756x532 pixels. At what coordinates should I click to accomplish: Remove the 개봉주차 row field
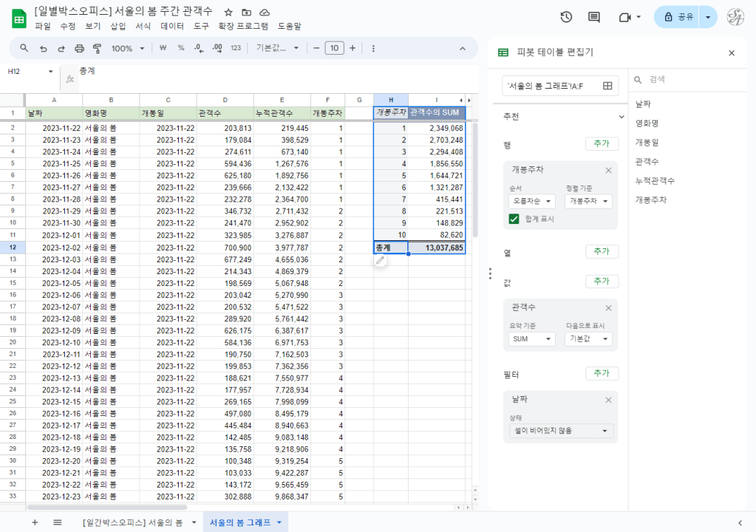pos(608,170)
